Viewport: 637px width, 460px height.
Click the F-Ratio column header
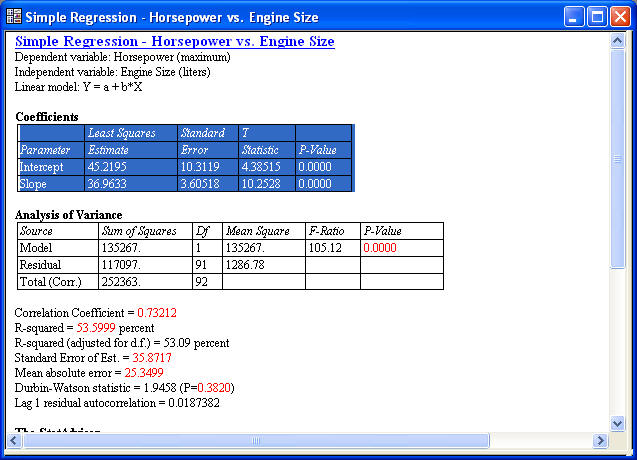pyautogui.click(x=326, y=231)
